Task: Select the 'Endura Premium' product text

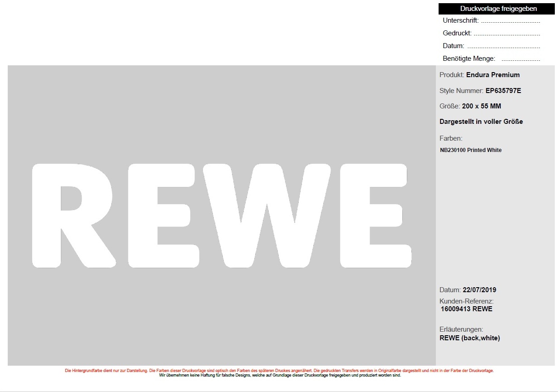Action: click(x=493, y=75)
